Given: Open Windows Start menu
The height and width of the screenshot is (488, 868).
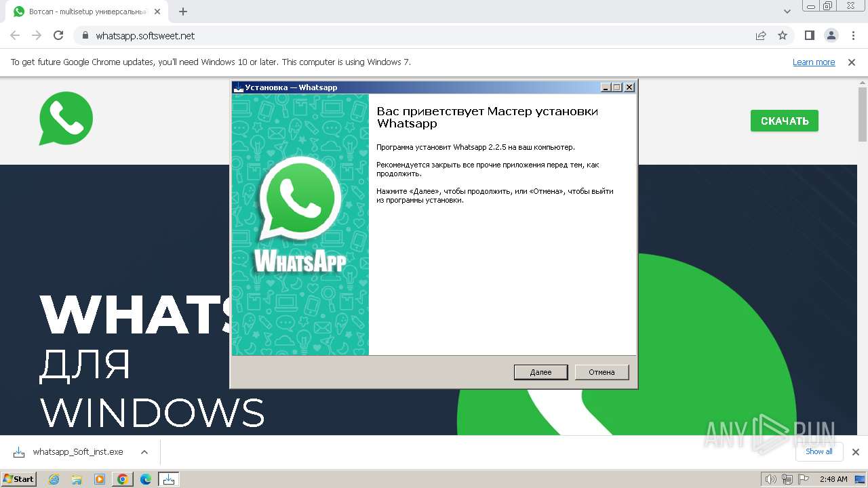Looking at the screenshot, I should click(19, 479).
